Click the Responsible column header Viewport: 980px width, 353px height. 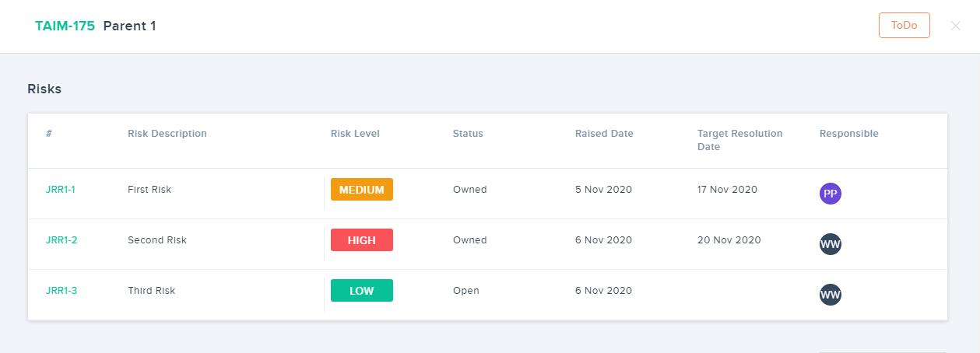(848, 134)
